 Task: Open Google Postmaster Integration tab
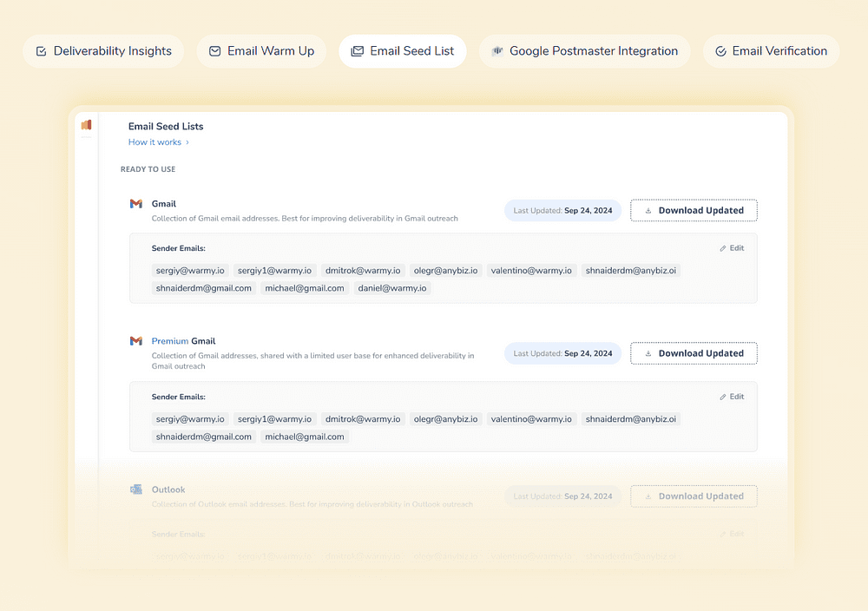584,51
